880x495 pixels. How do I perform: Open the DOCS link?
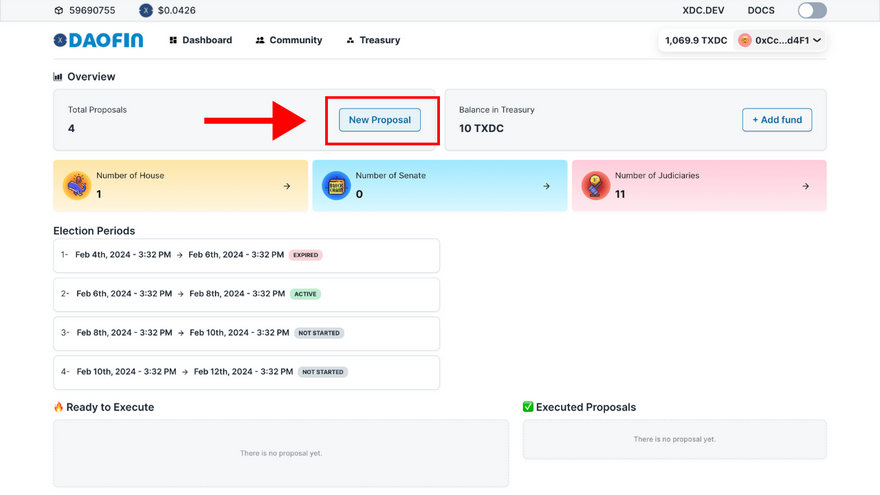pos(761,11)
